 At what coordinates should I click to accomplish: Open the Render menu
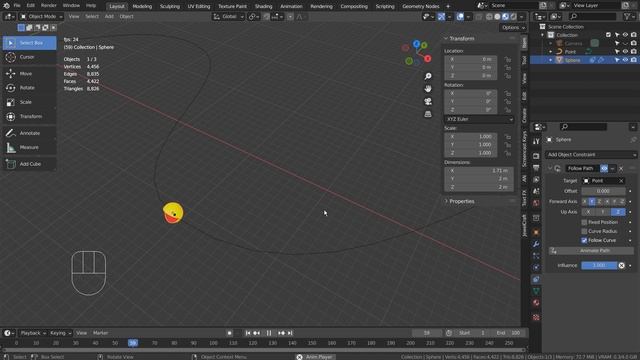[49, 6]
